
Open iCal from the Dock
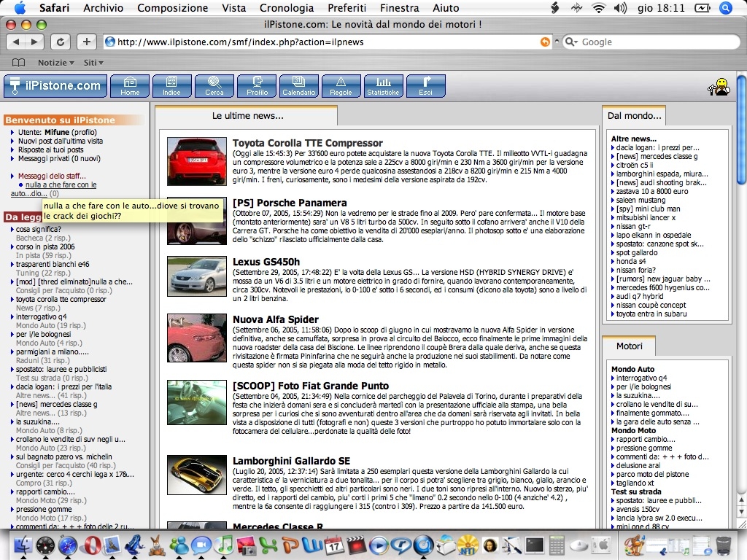pyautogui.click(x=334, y=545)
